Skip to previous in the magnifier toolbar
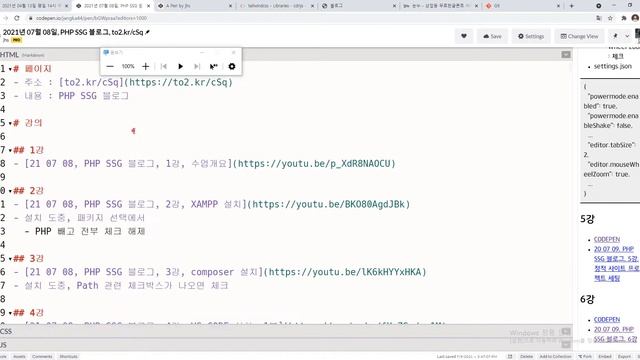This screenshot has width=640, height=360. 164,67
